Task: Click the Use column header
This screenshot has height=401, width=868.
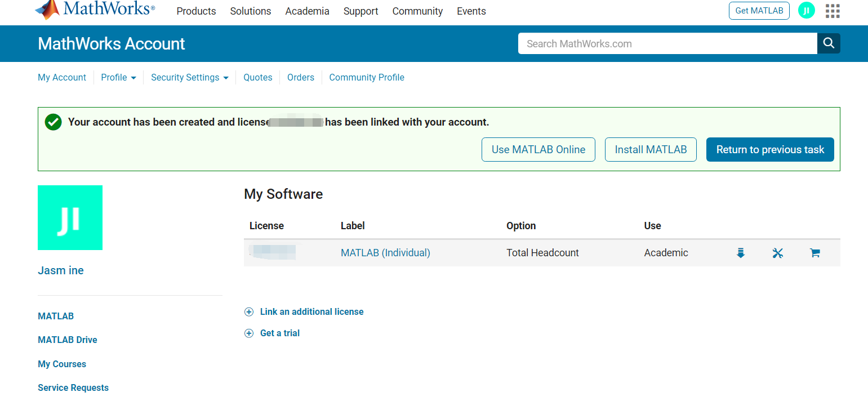Action: [x=652, y=226]
